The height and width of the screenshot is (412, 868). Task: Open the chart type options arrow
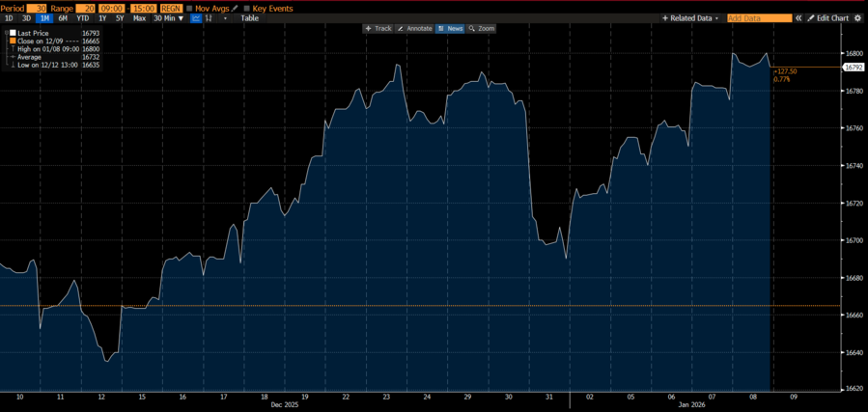[226, 18]
